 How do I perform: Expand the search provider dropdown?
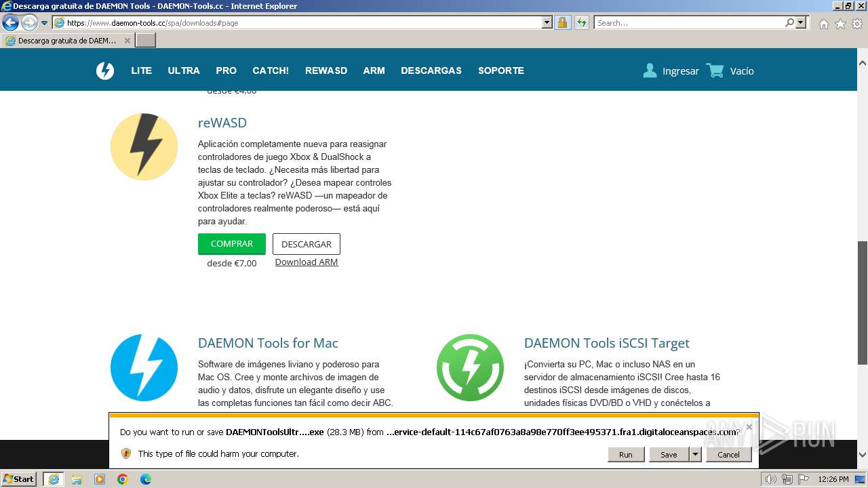click(802, 22)
